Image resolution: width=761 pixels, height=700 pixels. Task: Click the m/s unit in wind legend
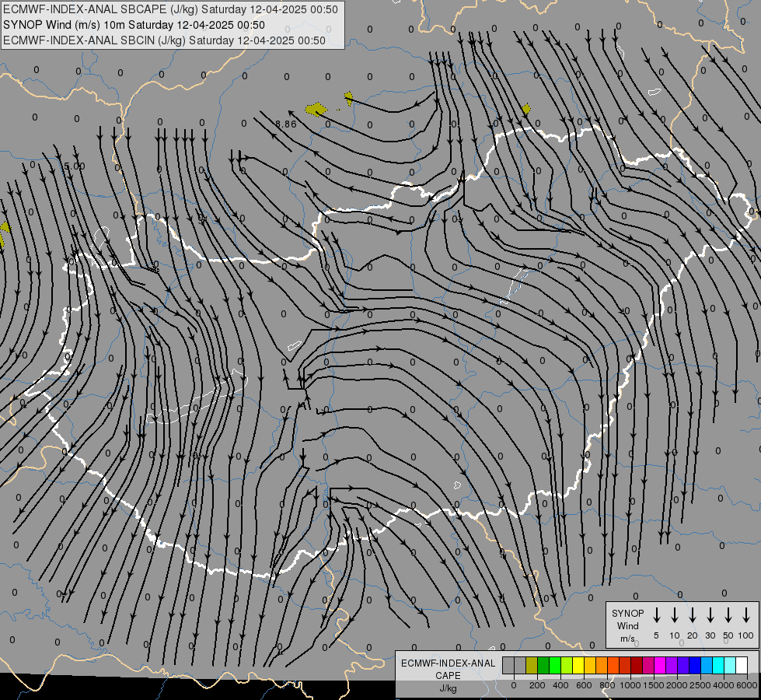click(x=627, y=639)
